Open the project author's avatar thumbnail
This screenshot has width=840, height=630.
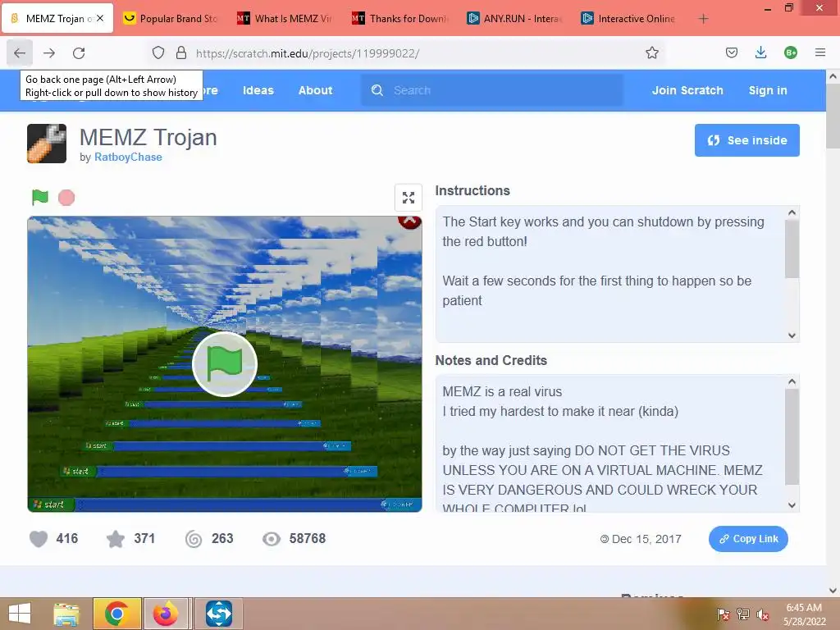pos(47,143)
